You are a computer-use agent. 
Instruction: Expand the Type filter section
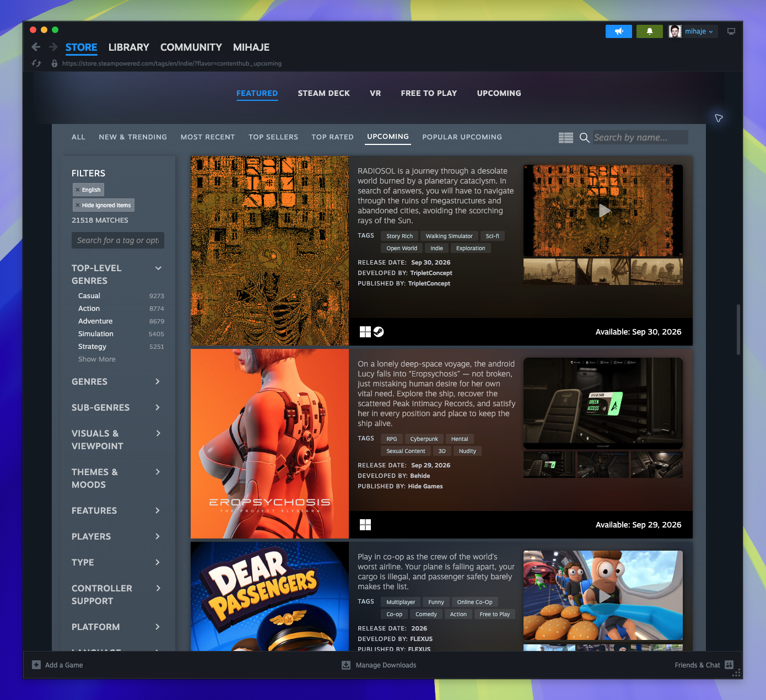click(x=158, y=562)
